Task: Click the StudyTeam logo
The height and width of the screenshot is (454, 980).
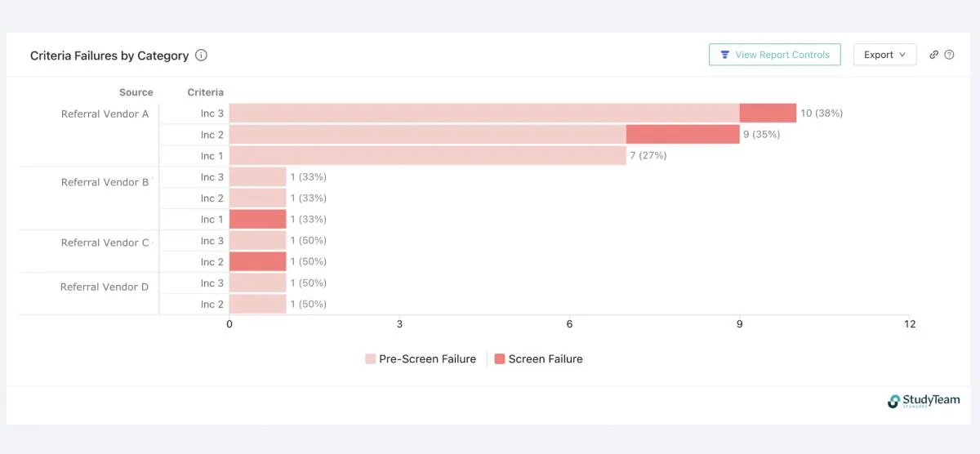Action: click(x=924, y=401)
